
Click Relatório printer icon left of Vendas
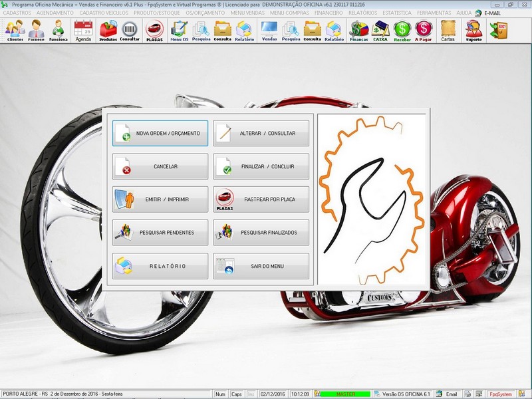pos(244,31)
